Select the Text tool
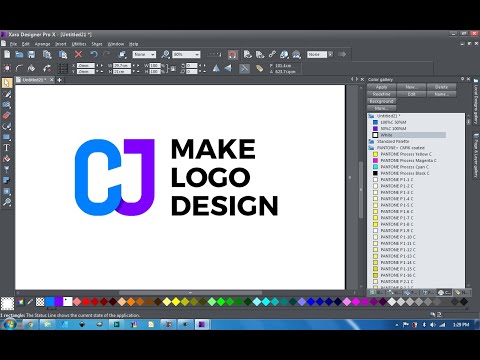480x360 pixels. [x=7, y=148]
